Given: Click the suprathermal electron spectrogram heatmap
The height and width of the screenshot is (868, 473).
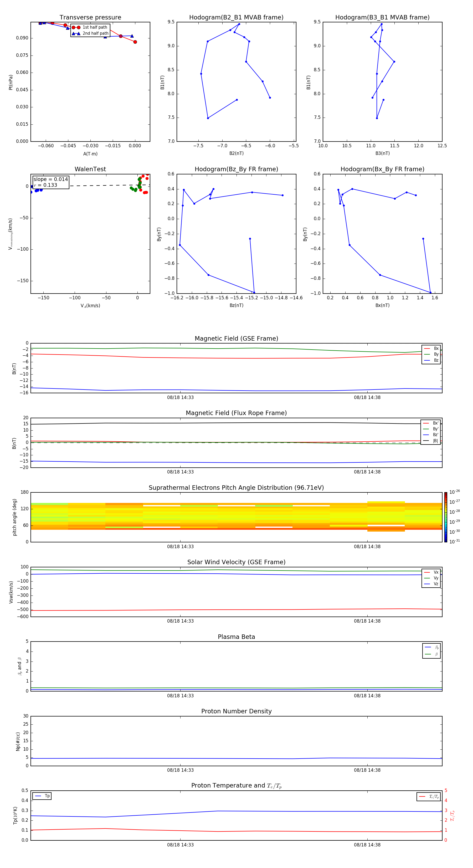Looking at the screenshot, I should (x=236, y=517).
